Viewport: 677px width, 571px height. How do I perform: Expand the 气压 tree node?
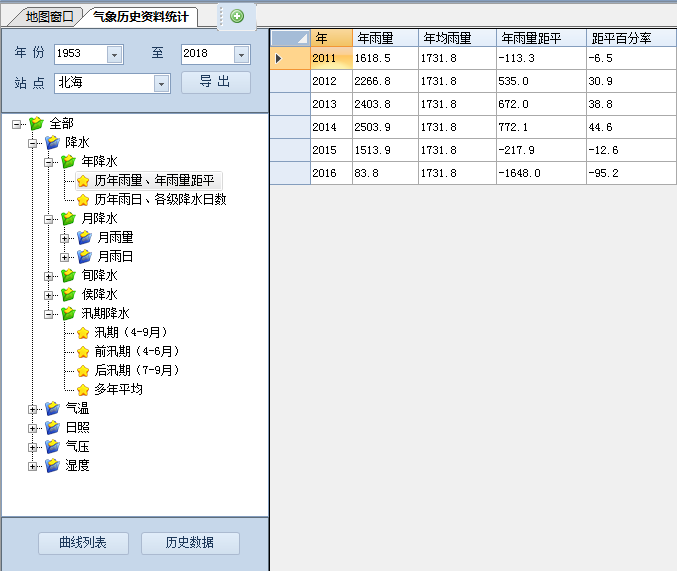[33, 446]
